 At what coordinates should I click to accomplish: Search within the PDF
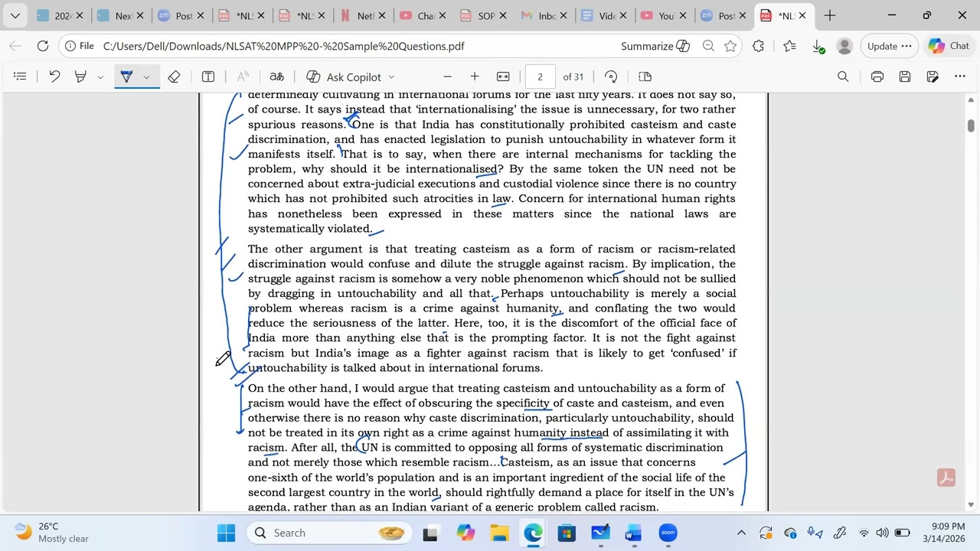(843, 77)
